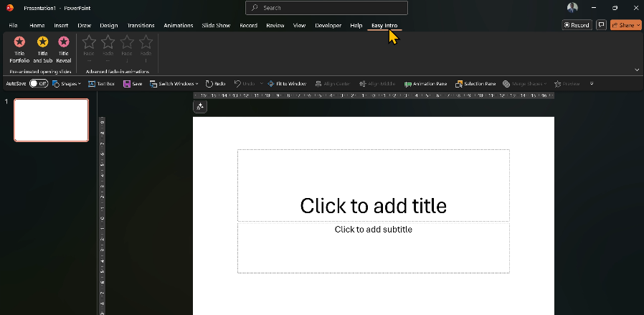Screen dimensions: 644x315
Task: Open the Switch Windows dropdown
Action: 174,84
